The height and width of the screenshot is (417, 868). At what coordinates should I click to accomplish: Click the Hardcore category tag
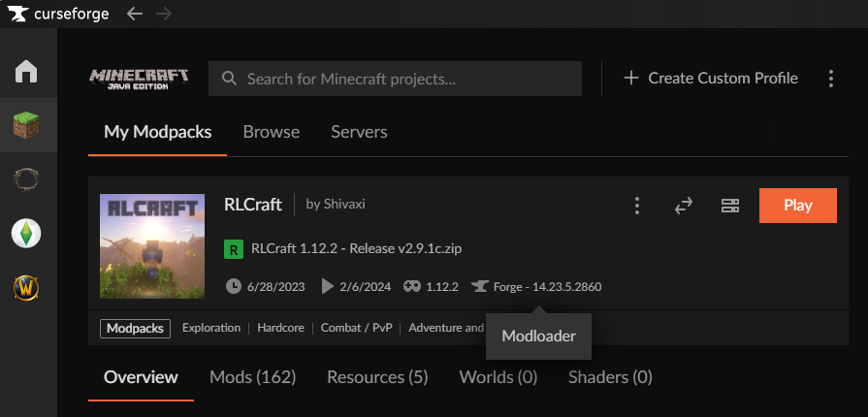(x=280, y=328)
